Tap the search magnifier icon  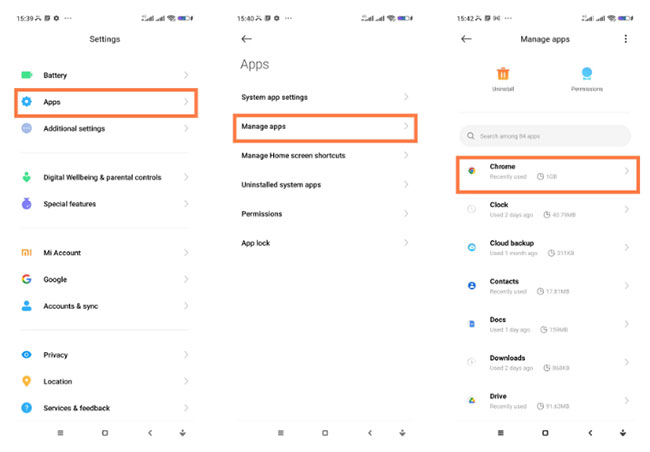[471, 136]
